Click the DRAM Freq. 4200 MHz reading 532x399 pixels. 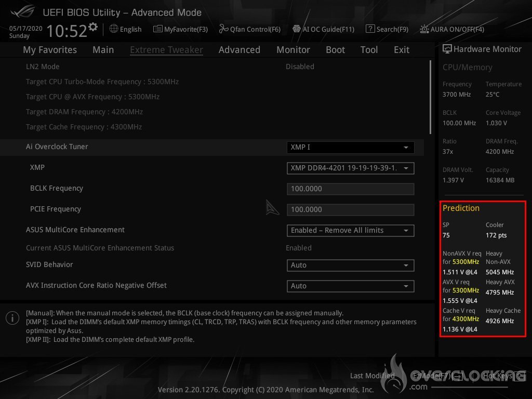(x=500, y=152)
